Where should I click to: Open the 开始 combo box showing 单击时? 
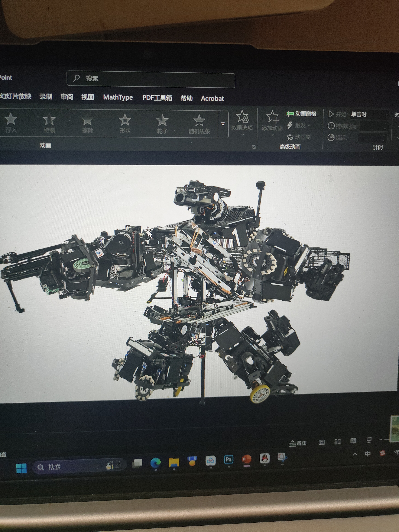369,114
